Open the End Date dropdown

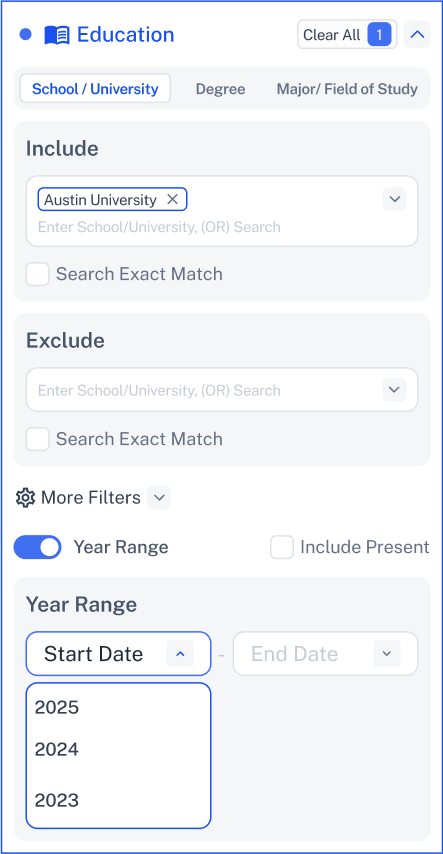[x=325, y=654]
